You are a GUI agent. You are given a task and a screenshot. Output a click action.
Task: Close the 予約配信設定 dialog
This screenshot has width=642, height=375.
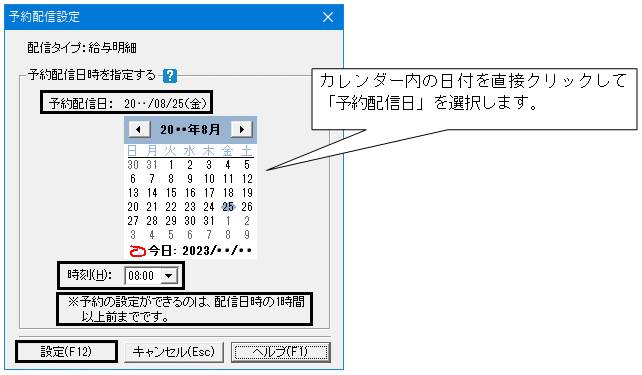pyautogui.click(x=328, y=17)
